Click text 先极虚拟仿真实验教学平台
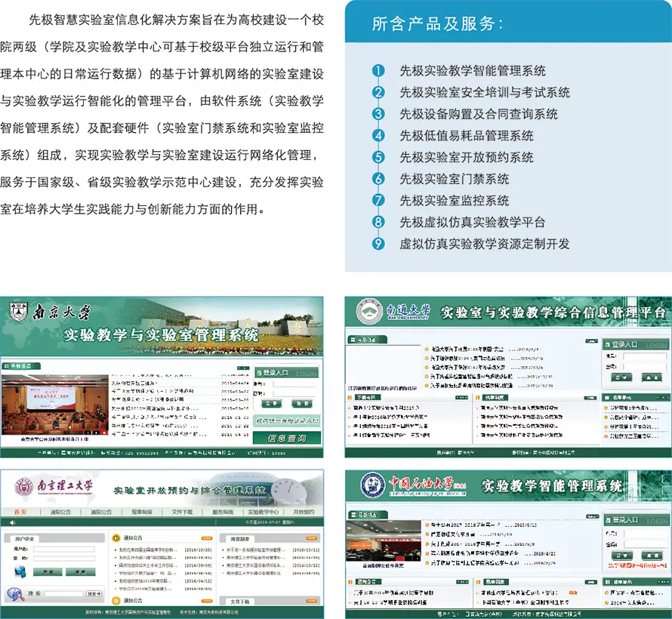The height and width of the screenshot is (619, 672). coord(472,222)
